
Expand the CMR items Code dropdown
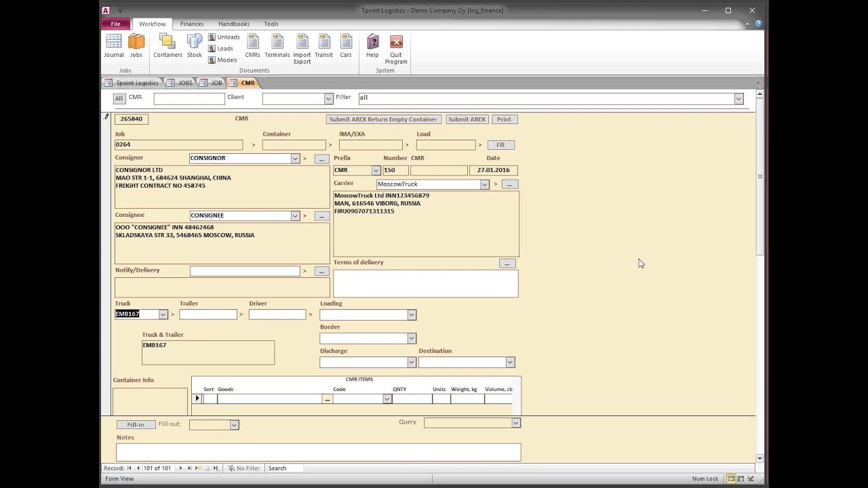(387, 399)
